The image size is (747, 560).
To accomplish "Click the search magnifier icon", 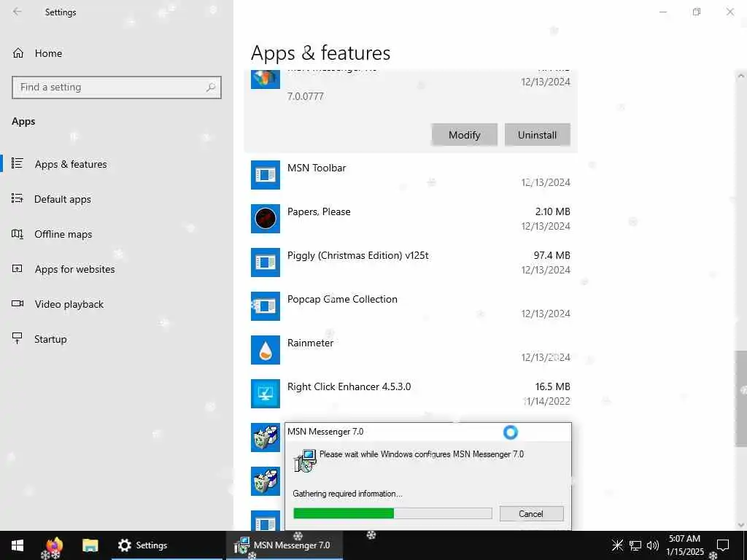I will (x=211, y=87).
